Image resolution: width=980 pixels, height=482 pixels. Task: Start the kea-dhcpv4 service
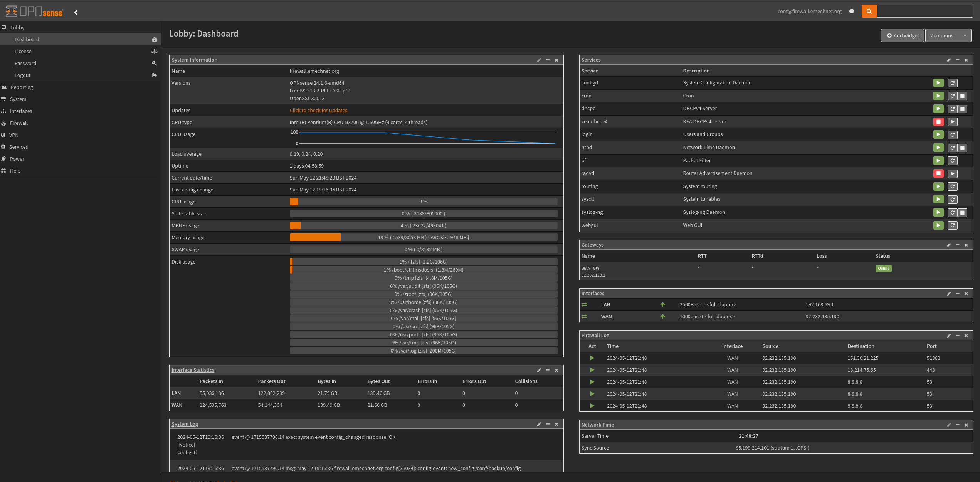pyautogui.click(x=952, y=122)
